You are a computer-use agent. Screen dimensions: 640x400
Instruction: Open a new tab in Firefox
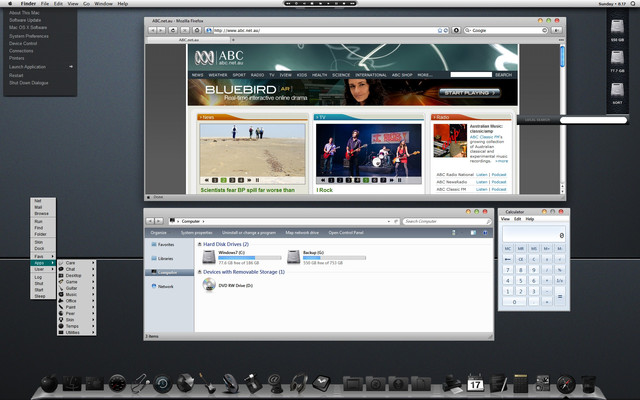tap(233, 40)
